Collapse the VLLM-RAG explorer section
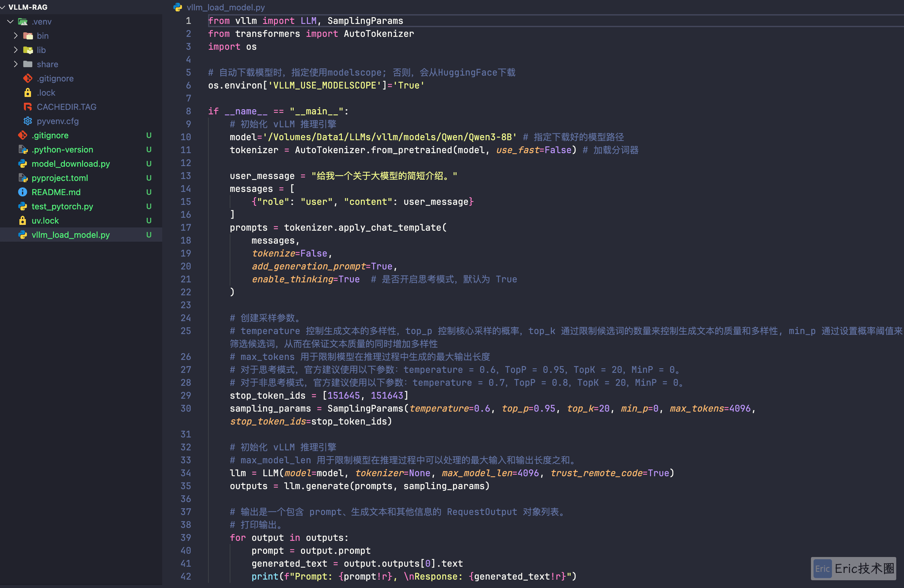Viewport: 904px width, 588px height. pyautogui.click(x=3, y=7)
